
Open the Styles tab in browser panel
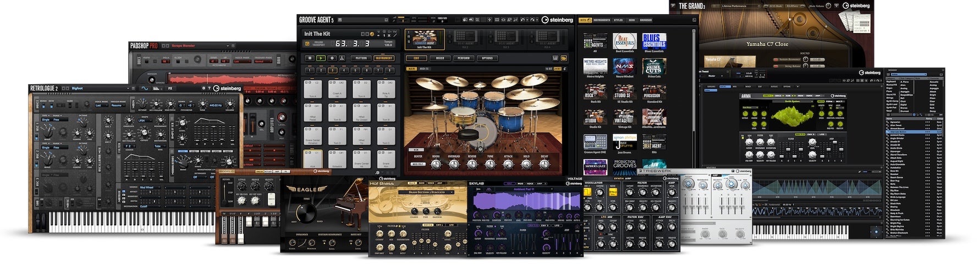click(619, 20)
